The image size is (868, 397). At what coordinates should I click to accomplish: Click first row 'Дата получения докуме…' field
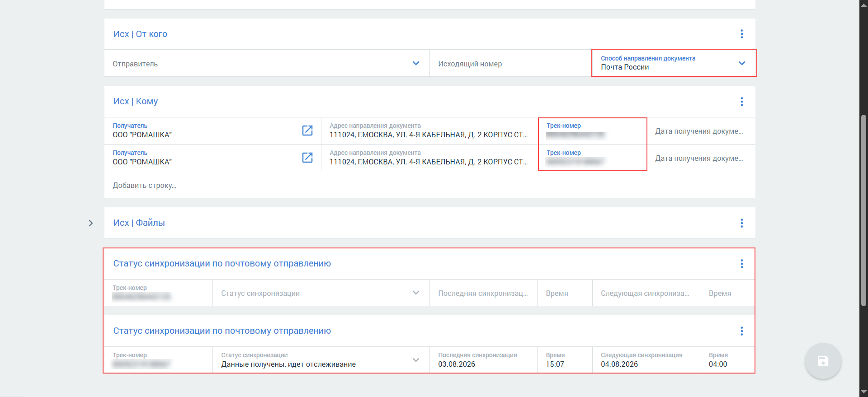click(x=701, y=131)
